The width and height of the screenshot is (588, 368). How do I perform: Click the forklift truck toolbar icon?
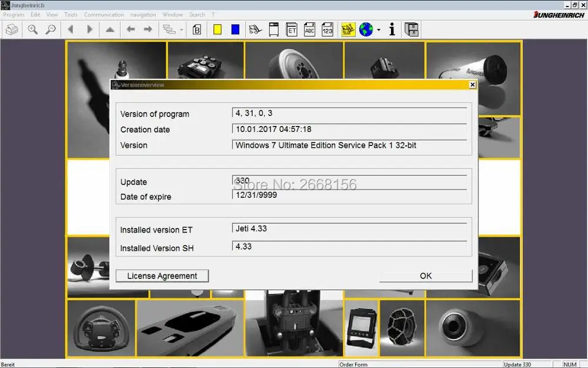tap(255, 29)
